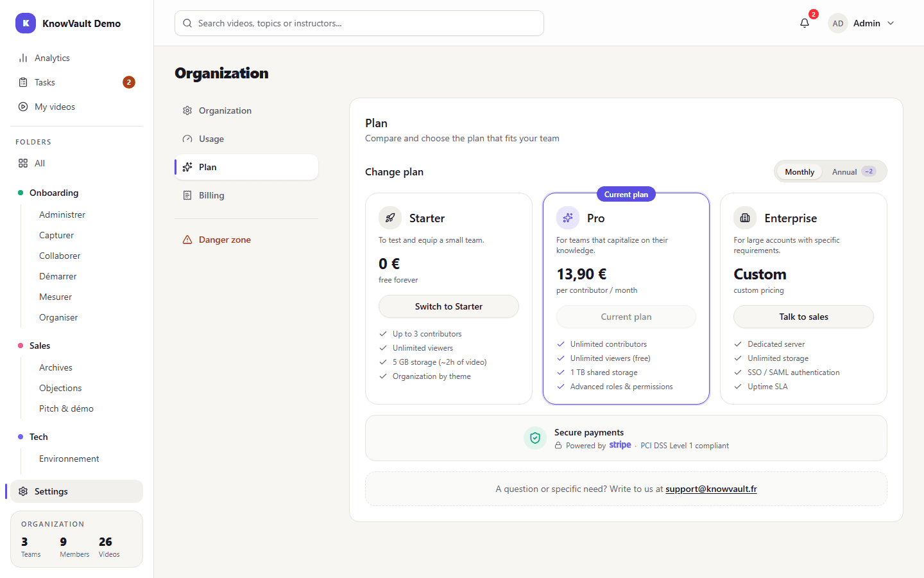Image resolution: width=924 pixels, height=578 pixels.
Task: Open the support@knowvault.fr email link
Action: 711,489
